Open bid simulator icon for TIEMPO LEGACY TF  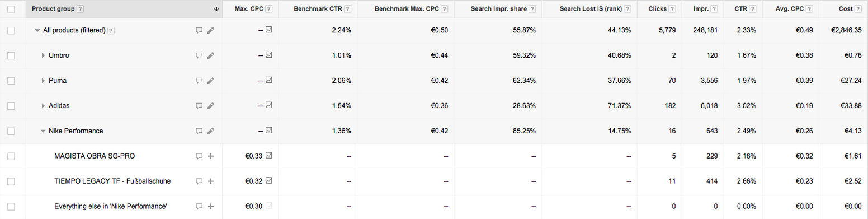(269, 181)
